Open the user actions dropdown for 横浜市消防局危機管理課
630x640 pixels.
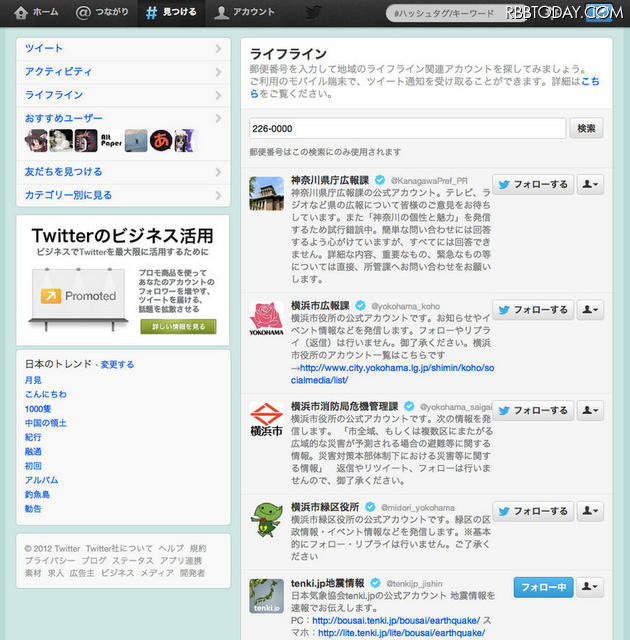[590, 411]
